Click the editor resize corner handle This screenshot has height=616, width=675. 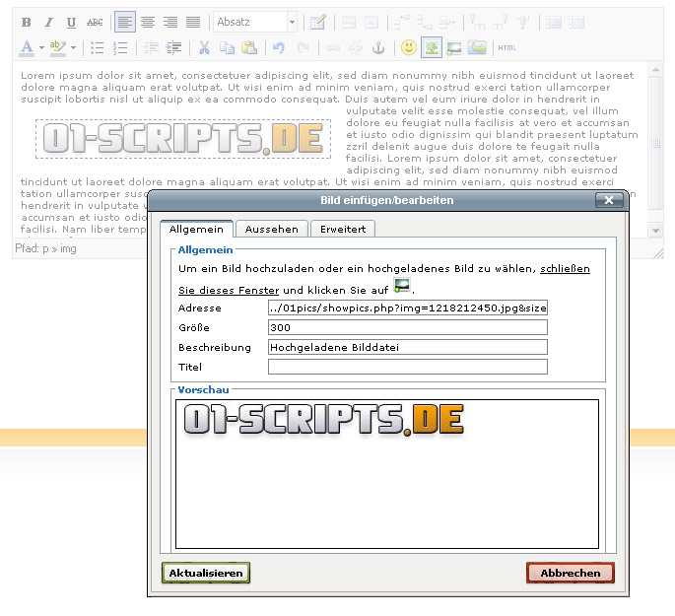coord(658,253)
